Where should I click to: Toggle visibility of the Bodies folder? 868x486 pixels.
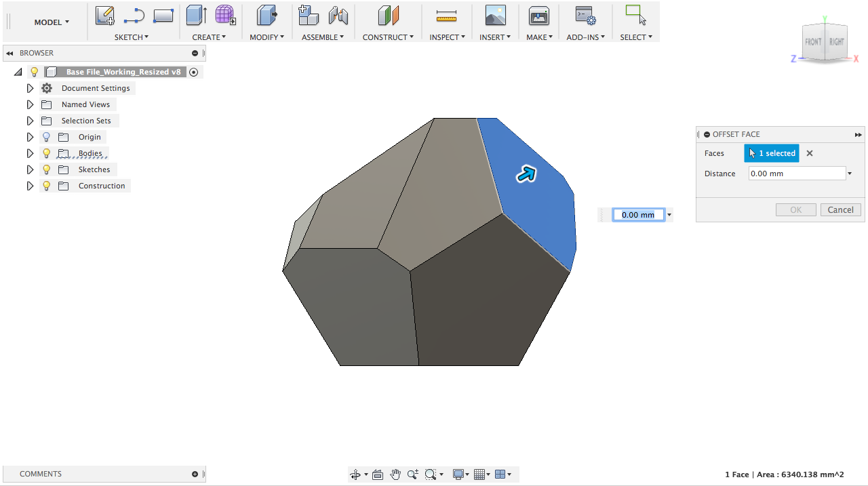tap(47, 153)
